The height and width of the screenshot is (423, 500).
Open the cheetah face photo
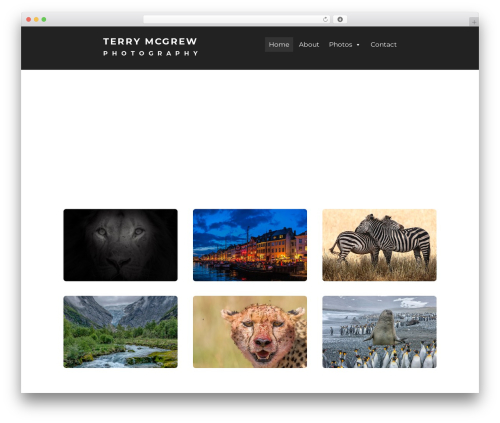pyautogui.click(x=250, y=332)
